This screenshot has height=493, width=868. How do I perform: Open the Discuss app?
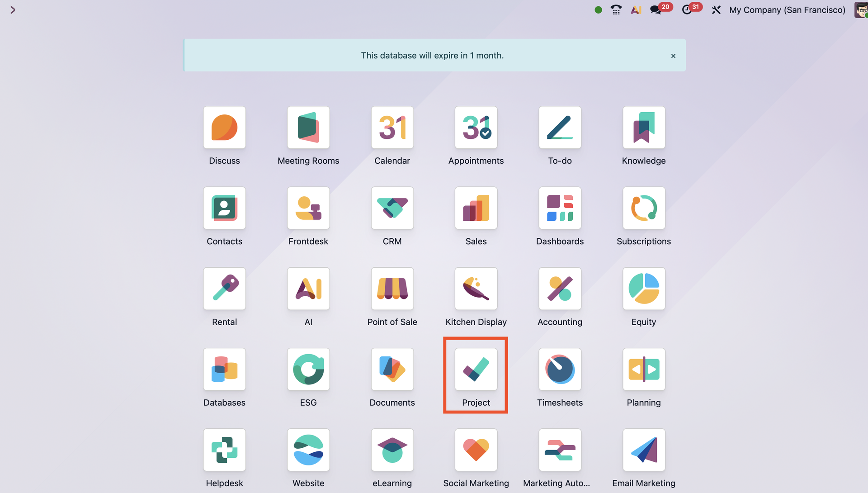click(x=224, y=128)
